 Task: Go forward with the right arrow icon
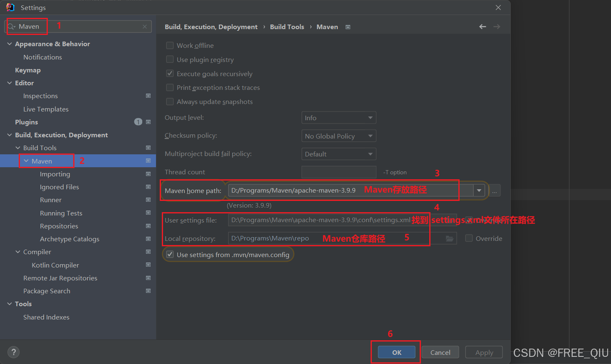click(x=497, y=27)
